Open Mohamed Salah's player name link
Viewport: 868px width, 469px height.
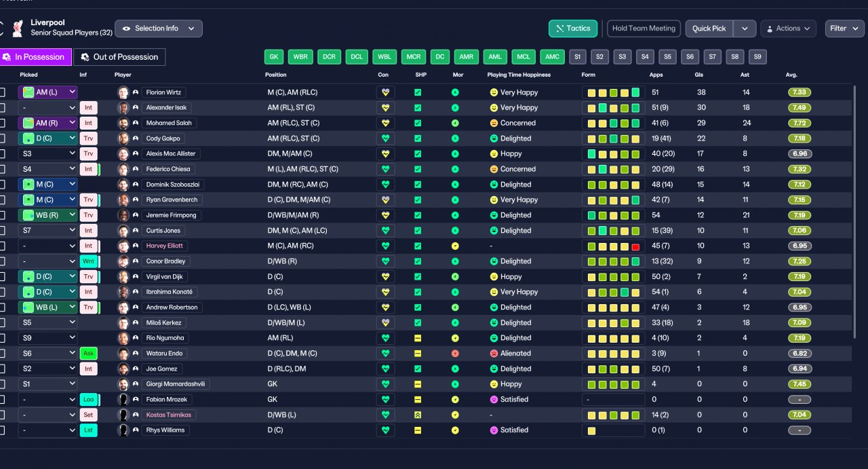coord(169,124)
